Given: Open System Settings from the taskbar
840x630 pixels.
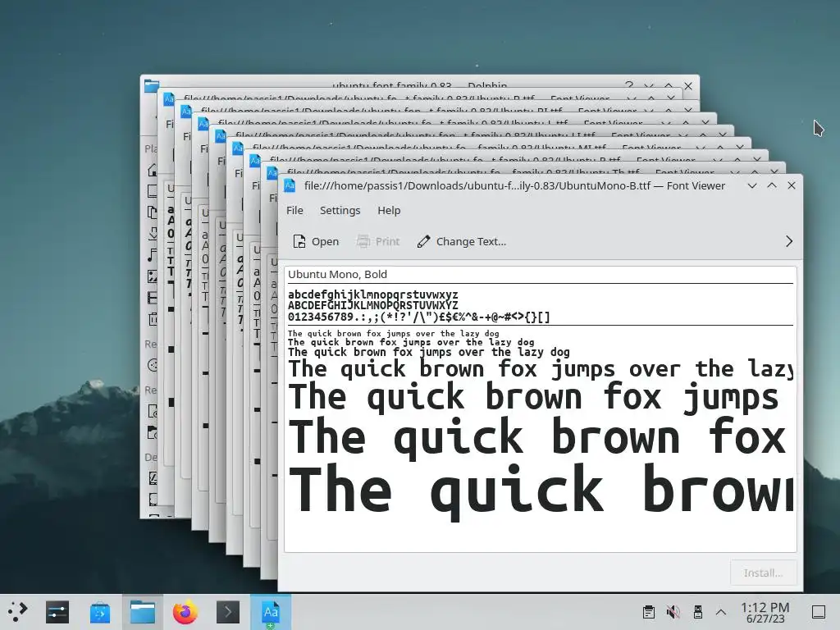Looking at the screenshot, I should coord(57,612).
